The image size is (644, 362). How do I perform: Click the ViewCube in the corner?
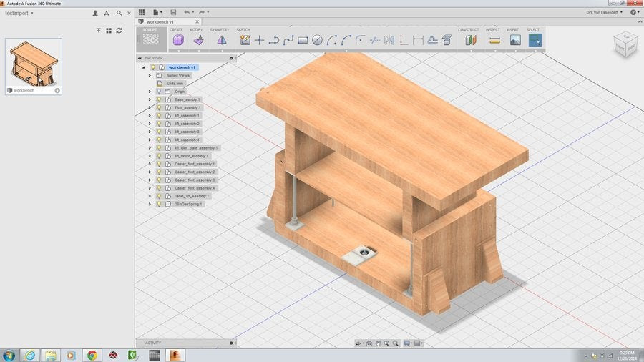coord(625,44)
